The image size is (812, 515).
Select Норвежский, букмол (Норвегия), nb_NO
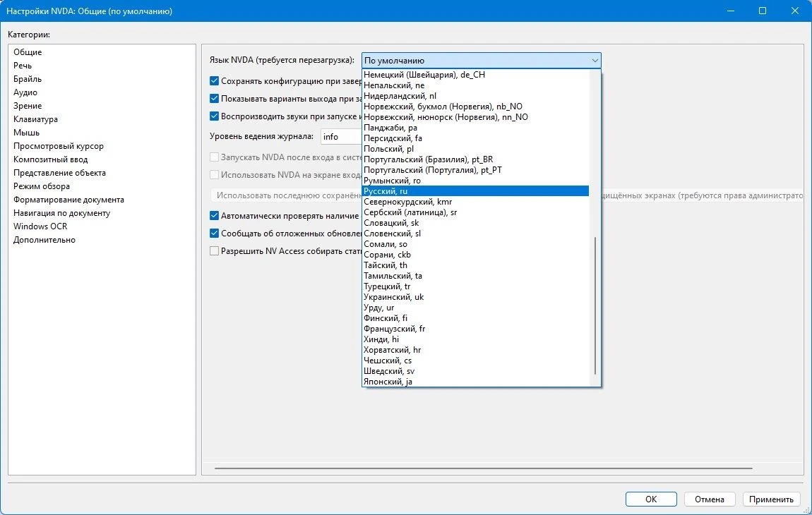coord(475,107)
